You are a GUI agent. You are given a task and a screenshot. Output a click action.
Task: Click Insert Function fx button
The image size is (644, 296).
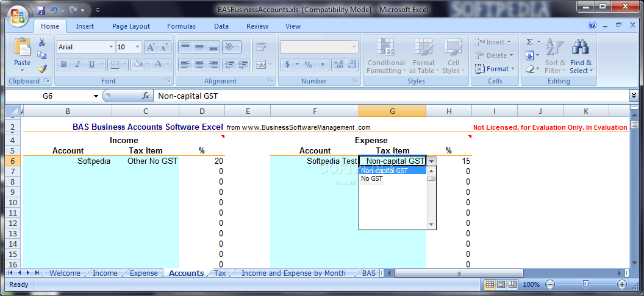pyautogui.click(x=145, y=96)
